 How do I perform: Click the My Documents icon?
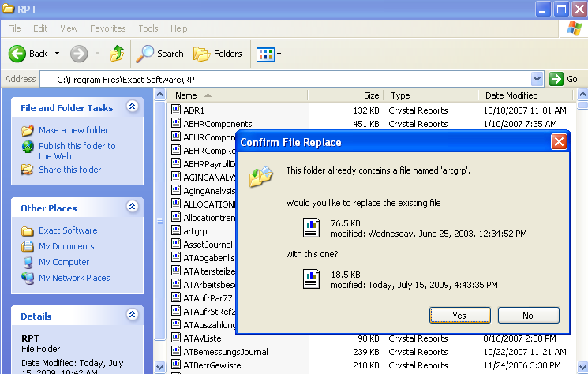pos(28,246)
